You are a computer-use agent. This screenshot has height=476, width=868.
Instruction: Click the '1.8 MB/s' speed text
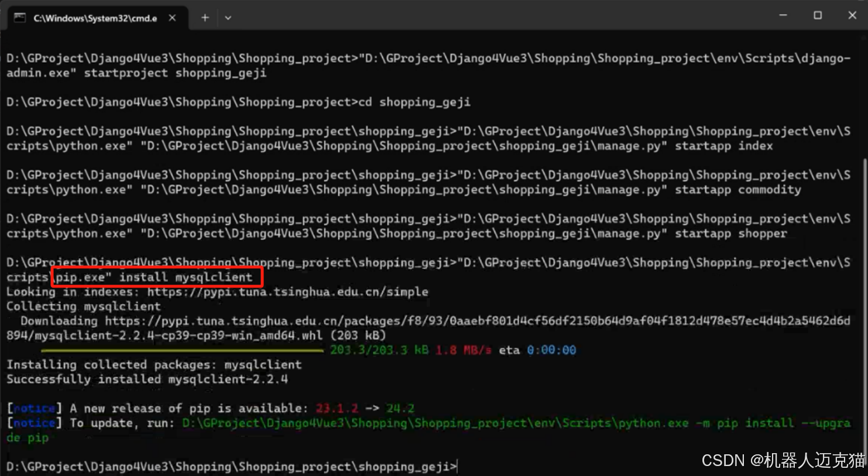pos(462,350)
